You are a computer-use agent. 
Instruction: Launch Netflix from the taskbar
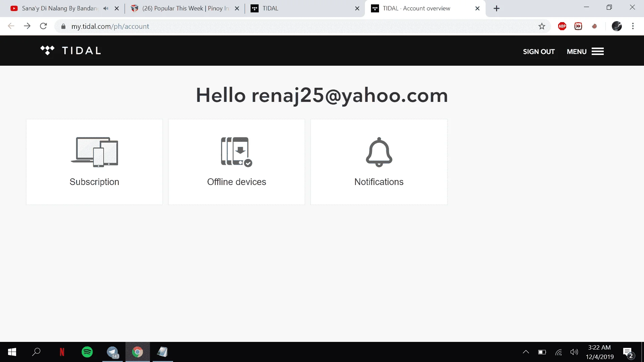pos(62,352)
